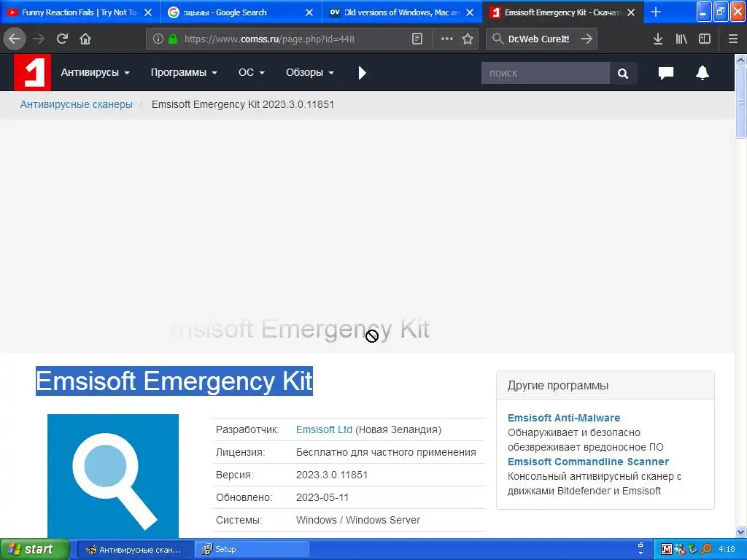Screen dimensions: 747x560
Task: Expand the Программы dropdown menu
Action: (x=184, y=72)
